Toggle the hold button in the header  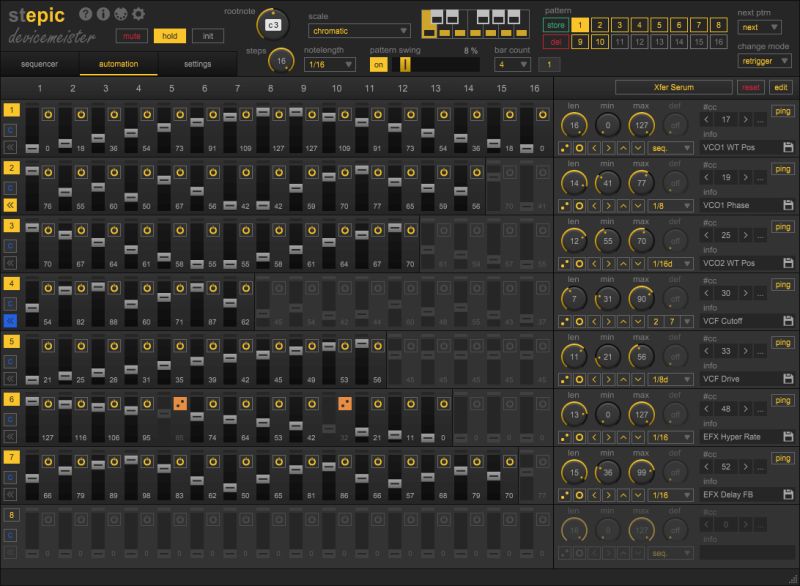pos(170,36)
